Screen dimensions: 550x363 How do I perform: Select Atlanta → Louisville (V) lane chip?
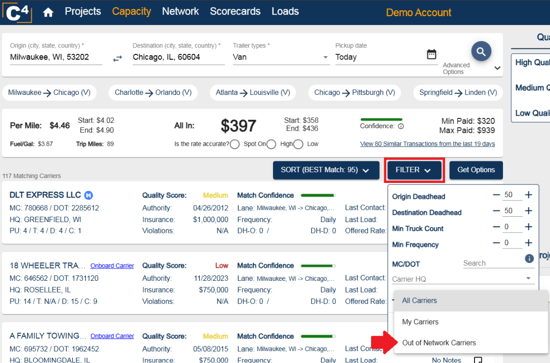tap(253, 93)
